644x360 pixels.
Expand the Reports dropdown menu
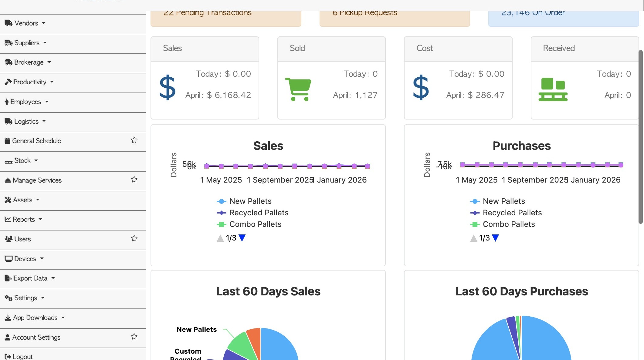tap(24, 220)
